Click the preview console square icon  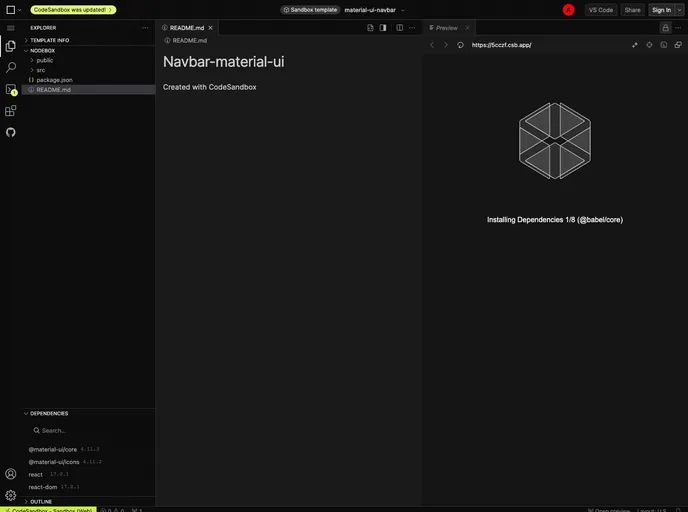pyautogui.click(x=664, y=45)
